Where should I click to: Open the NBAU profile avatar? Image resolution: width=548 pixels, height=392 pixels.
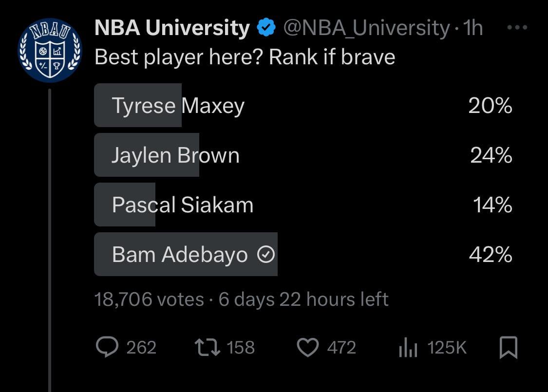tap(50, 50)
